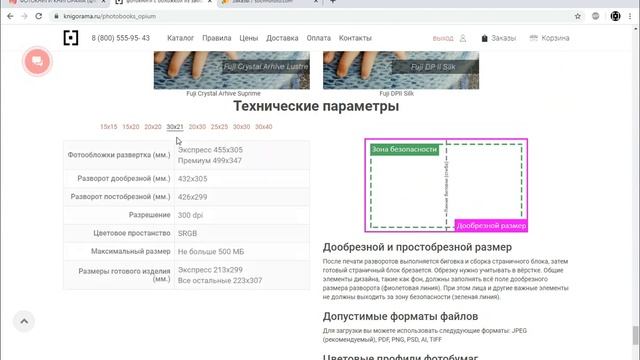Select the 30x30 size tab
The width and height of the screenshot is (640, 360).
[x=241, y=127]
